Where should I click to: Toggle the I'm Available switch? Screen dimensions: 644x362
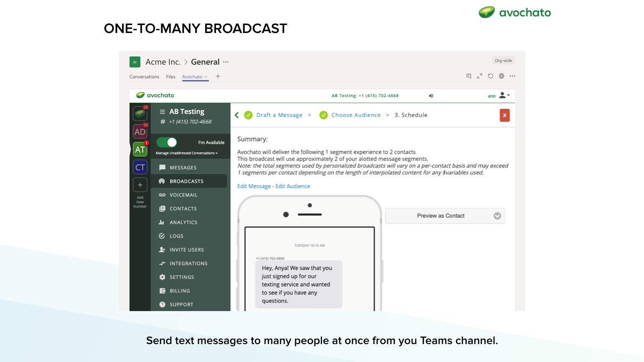(166, 142)
